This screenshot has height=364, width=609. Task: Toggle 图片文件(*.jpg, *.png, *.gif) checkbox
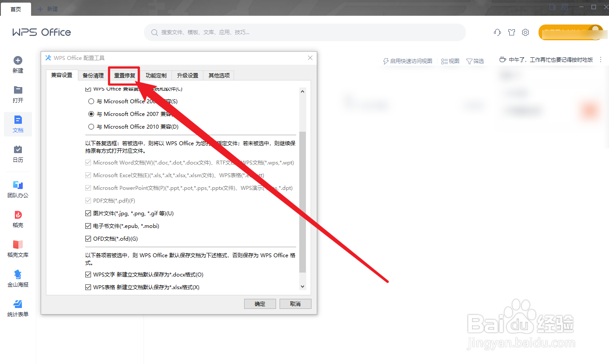(x=88, y=213)
